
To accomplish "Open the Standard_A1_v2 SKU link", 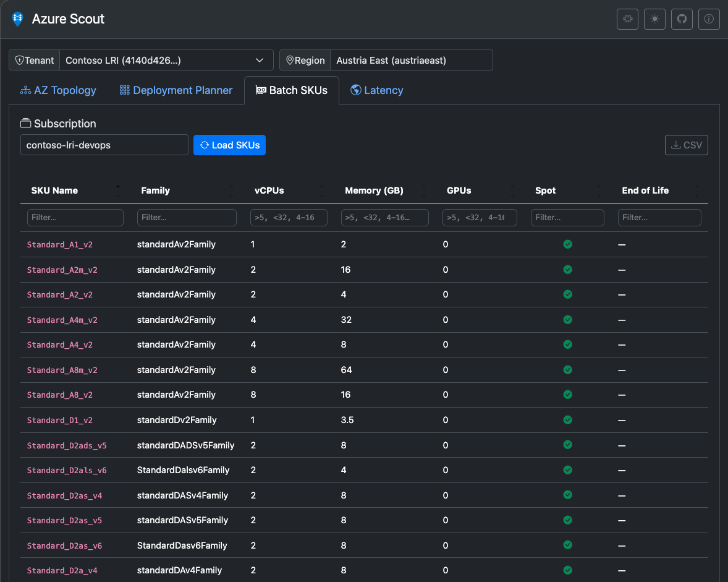I will (60, 244).
